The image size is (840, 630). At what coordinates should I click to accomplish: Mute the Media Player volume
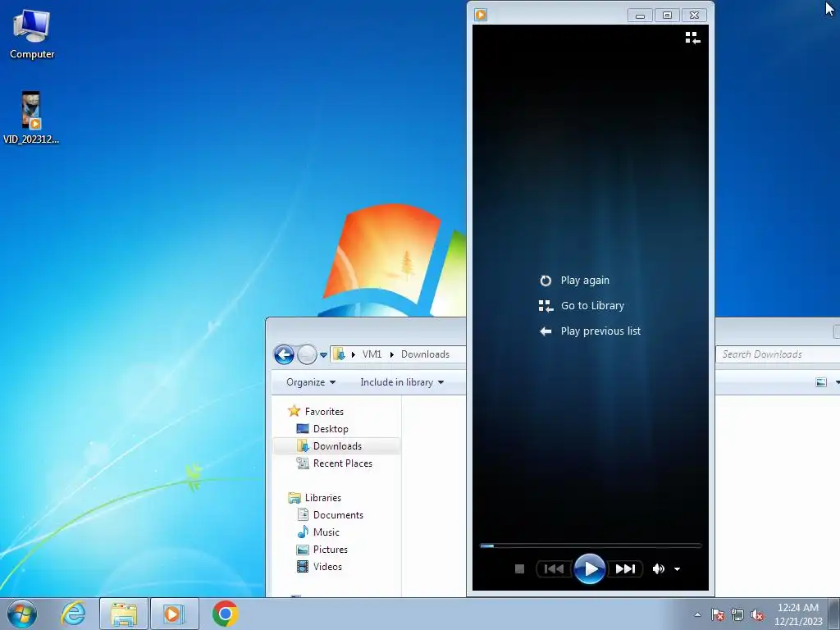[659, 569]
